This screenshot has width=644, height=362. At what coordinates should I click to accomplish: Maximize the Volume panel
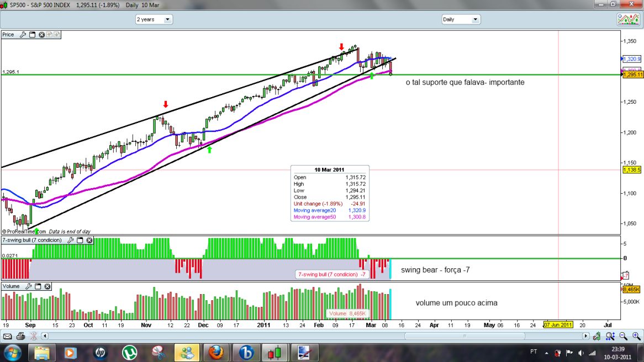click(38, 286)
